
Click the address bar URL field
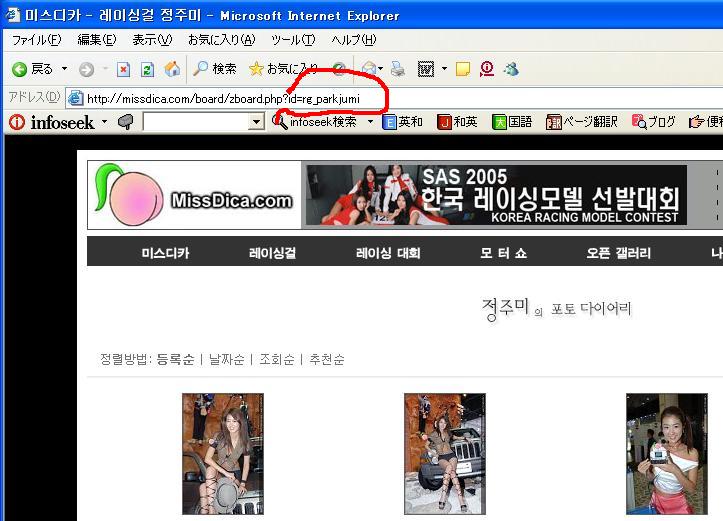coord(230,98)
